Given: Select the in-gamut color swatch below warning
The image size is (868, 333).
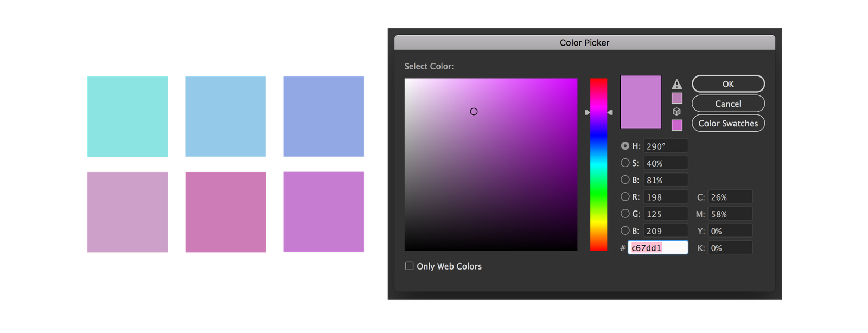Looking at the screenshot, I should click(676, 98).
